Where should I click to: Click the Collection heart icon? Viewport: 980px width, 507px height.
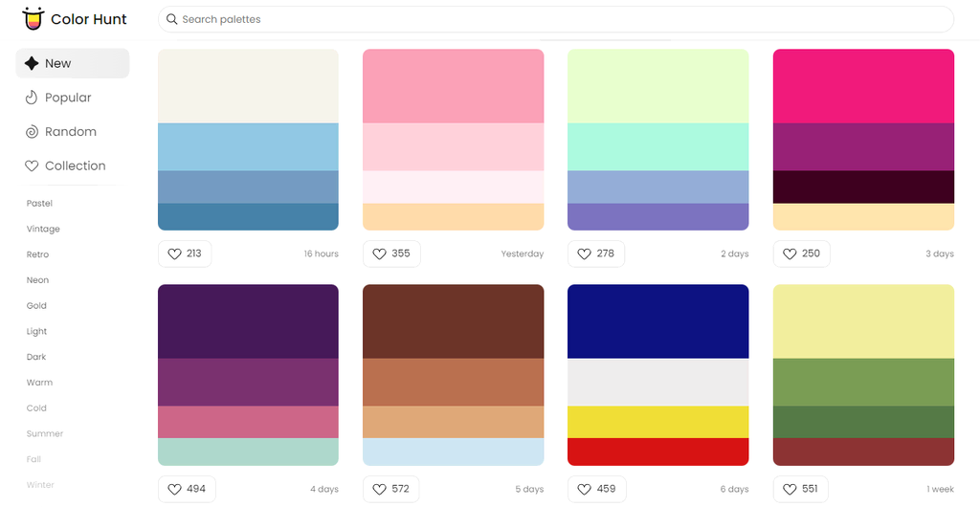tap(32, 166)
